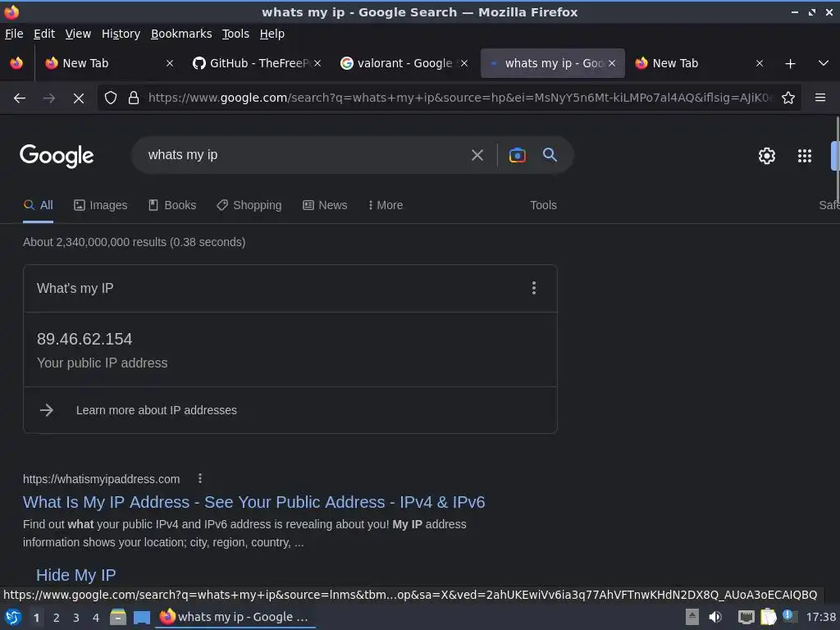Open the taskbar start menu icon
The width and height of the screenshot is (840, 630).
pos(13,617)
